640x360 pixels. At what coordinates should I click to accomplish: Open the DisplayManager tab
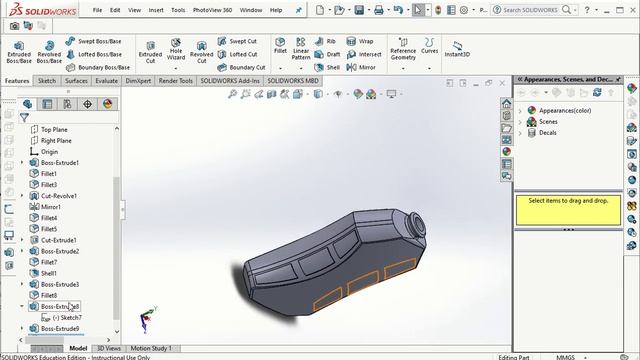[107, 104]
